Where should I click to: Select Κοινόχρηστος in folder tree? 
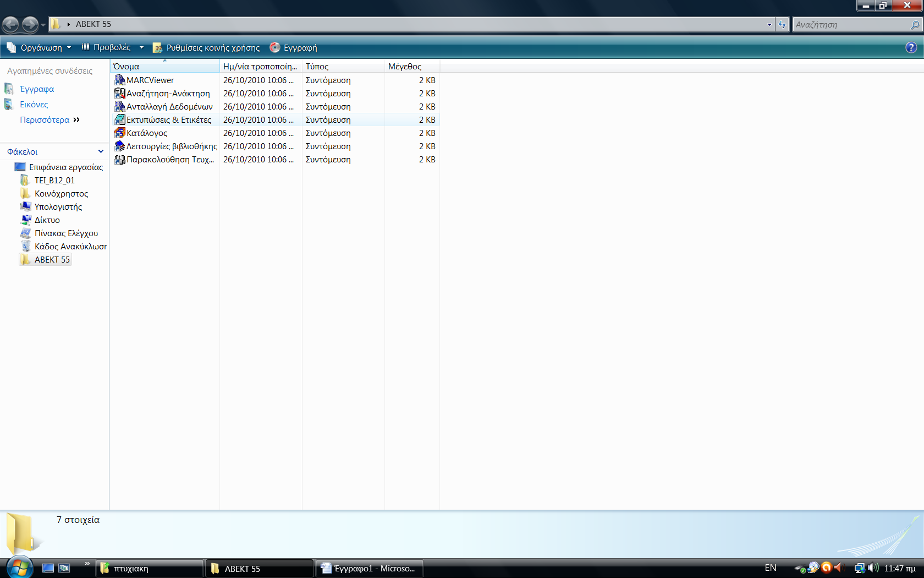click(61, 193)
